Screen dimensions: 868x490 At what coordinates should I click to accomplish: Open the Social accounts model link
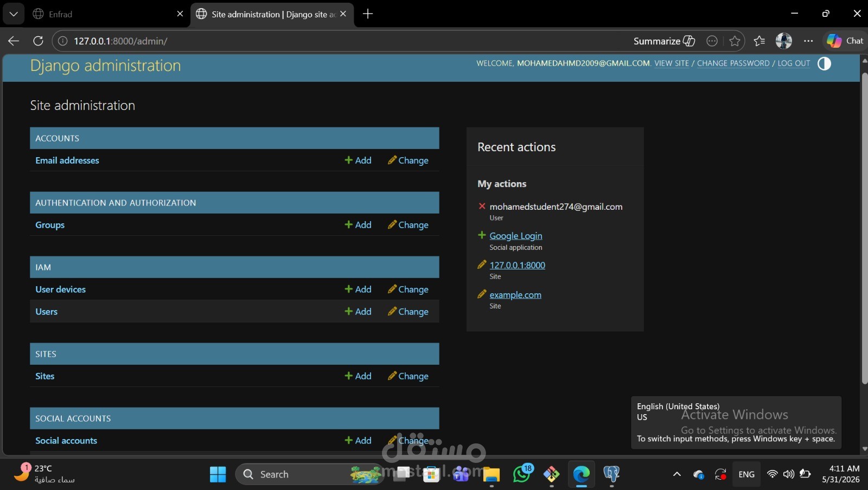[x=66, y=441]
